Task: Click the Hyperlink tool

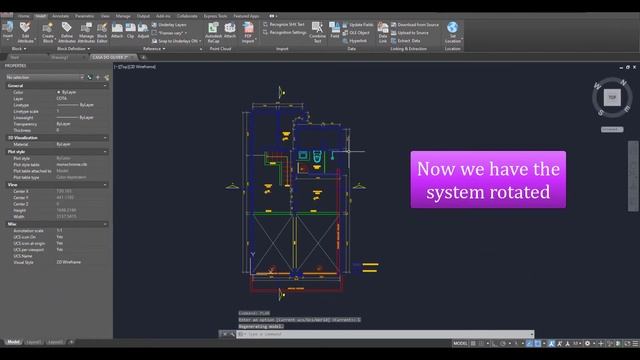Action: [355, 41]
